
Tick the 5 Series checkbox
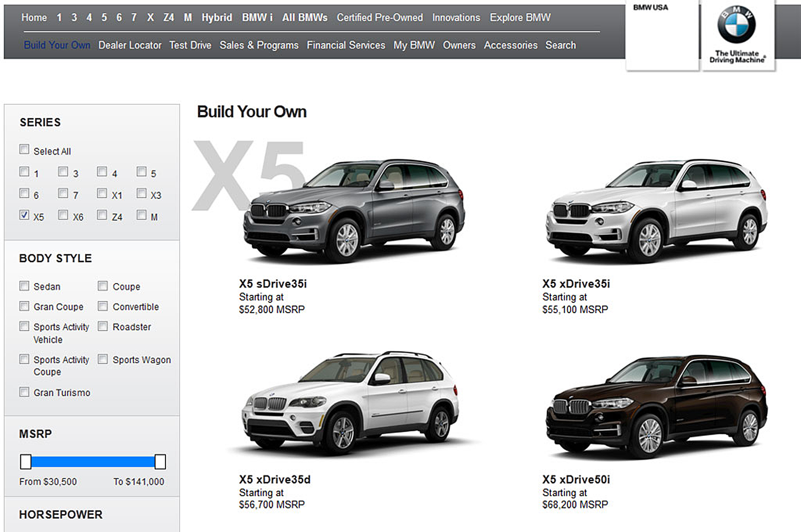(142, 171)
